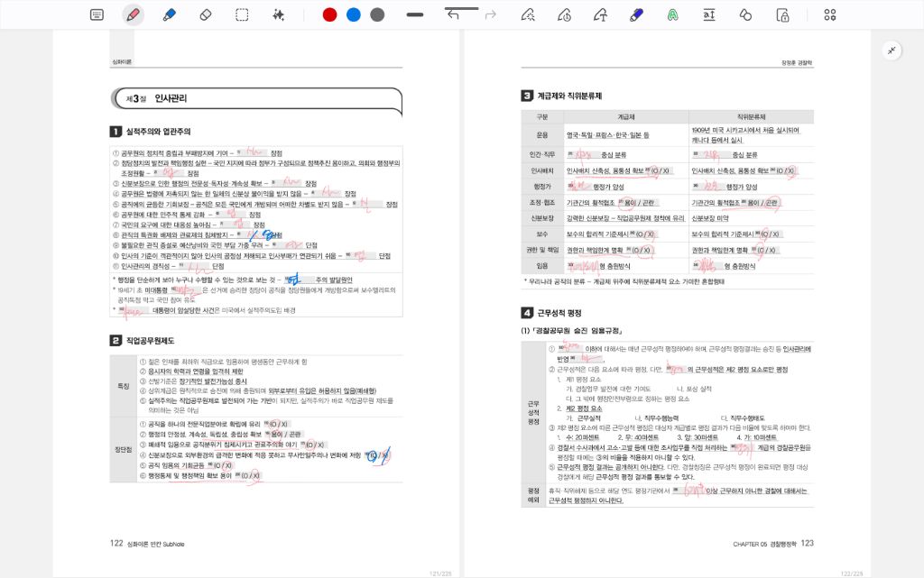Image resolution: width=924 pixels, height=578 pixels.
Task: Select the purple-tipped pen tool in toolbar
Action: click(x=636, y=14)
